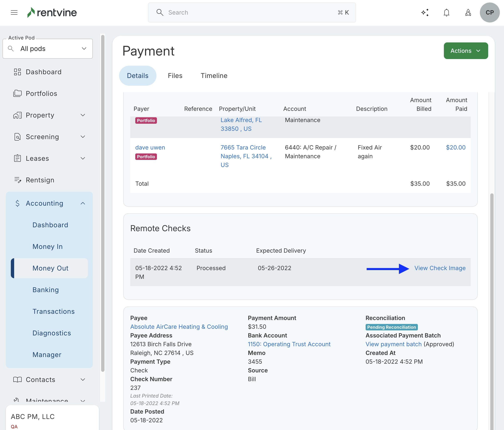Collapse the Accounting sidebar section
Viewport: 504px width, 430px height.
(x=83, y=203)
